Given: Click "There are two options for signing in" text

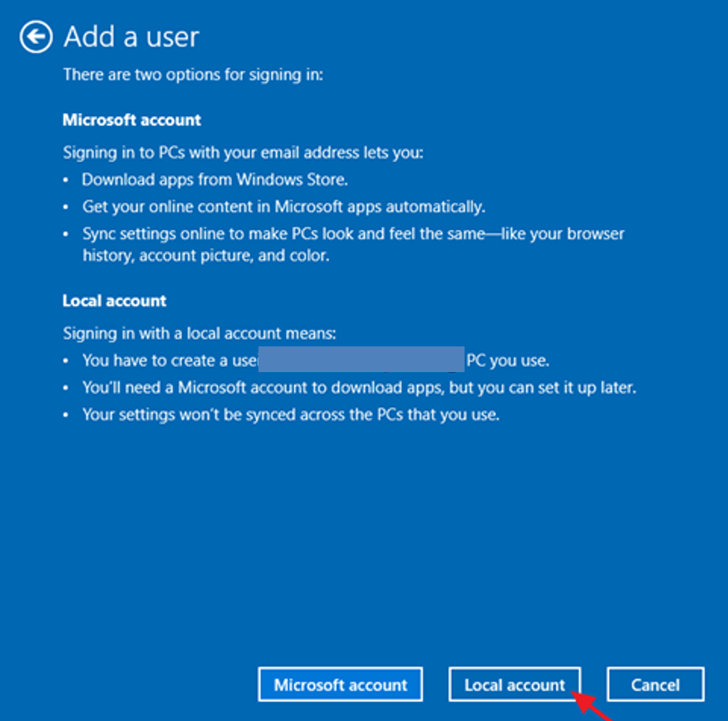Looking at the screenshot, I should click(x=193, y=75).
